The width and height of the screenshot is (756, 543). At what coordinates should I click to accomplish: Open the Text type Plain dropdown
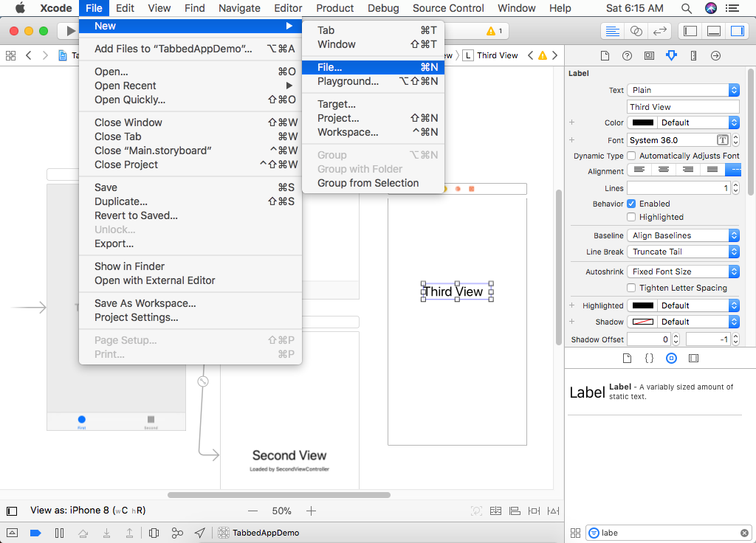point(683,90)
